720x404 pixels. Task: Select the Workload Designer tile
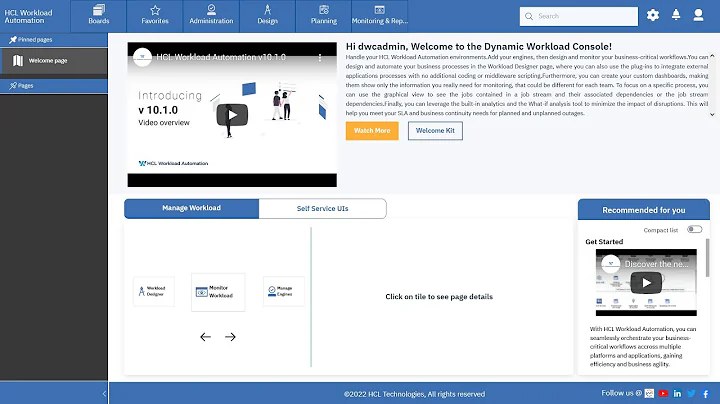pos(154,291)
